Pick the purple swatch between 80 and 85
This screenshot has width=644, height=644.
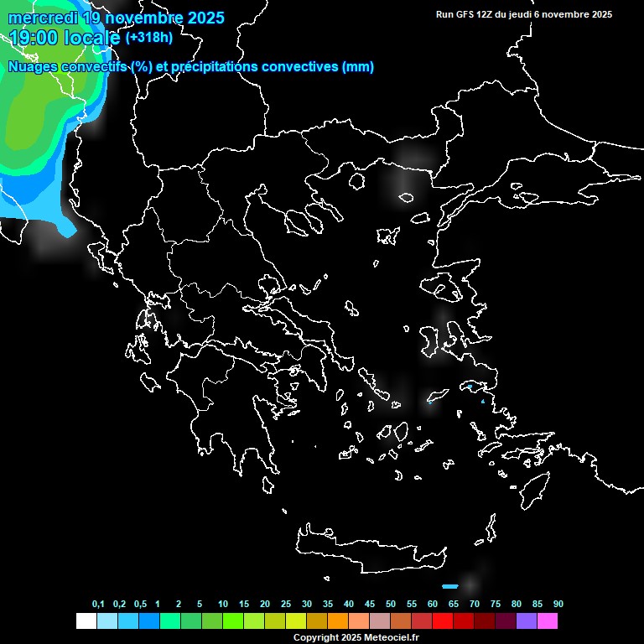(x=527, y=621)
